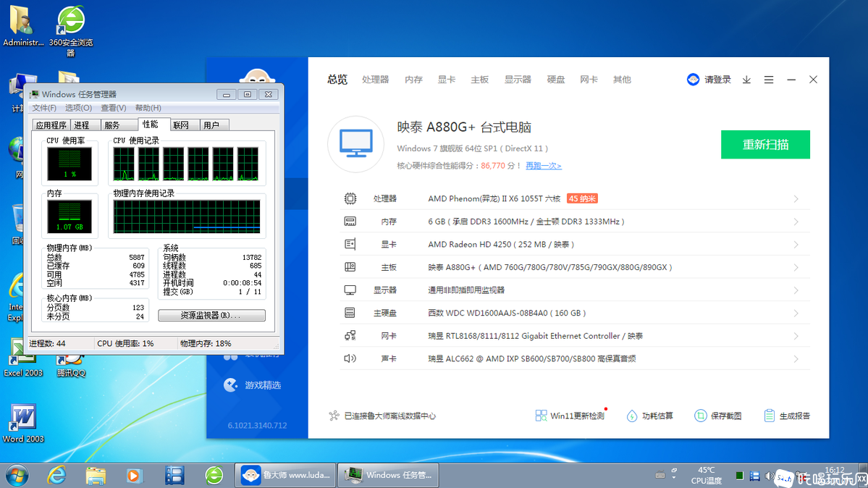868x488 pixels.
Task: Expand the 处理器 row chevron
Action: coord(796,199)
